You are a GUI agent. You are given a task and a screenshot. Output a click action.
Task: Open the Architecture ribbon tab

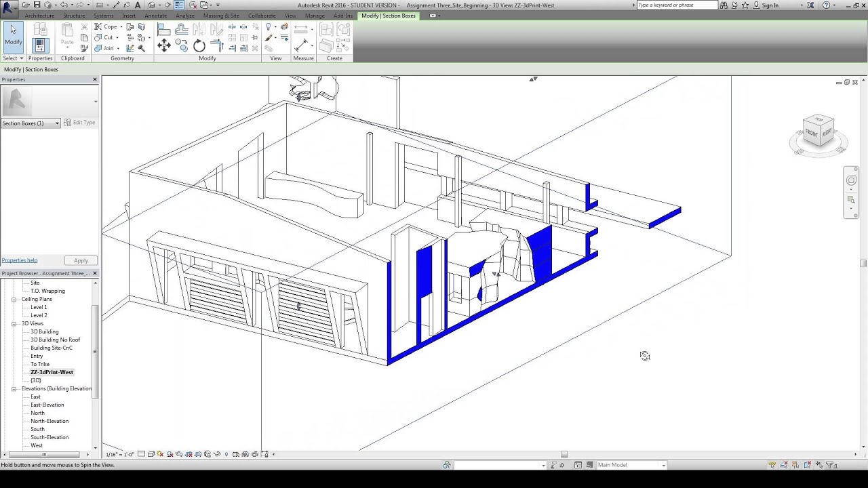39,16
